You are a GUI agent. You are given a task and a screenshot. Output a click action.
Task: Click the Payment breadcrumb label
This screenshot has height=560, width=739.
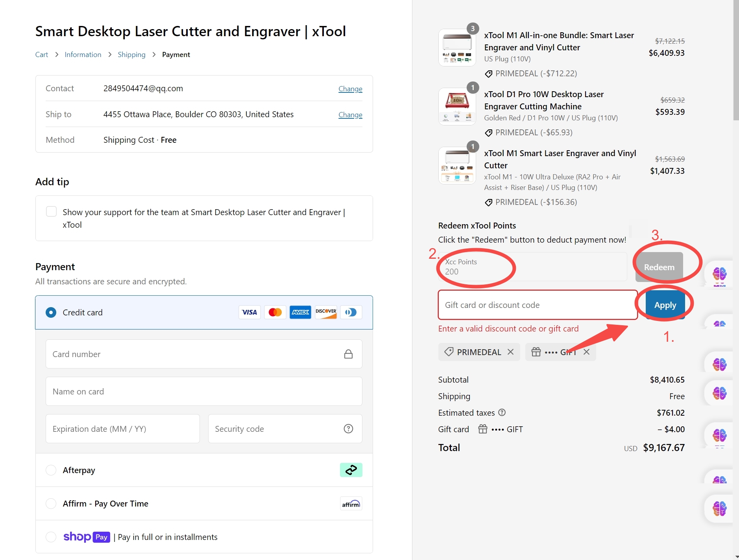click(x=176, y=54)
